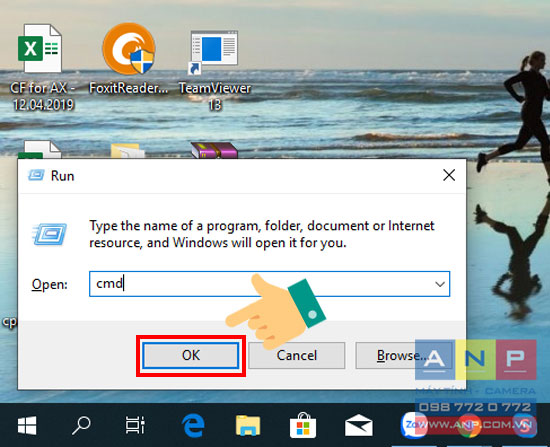Open the Mail app from taskbar
The height and width of the screenshot is (447, 550).
click(x=358, y=425)
